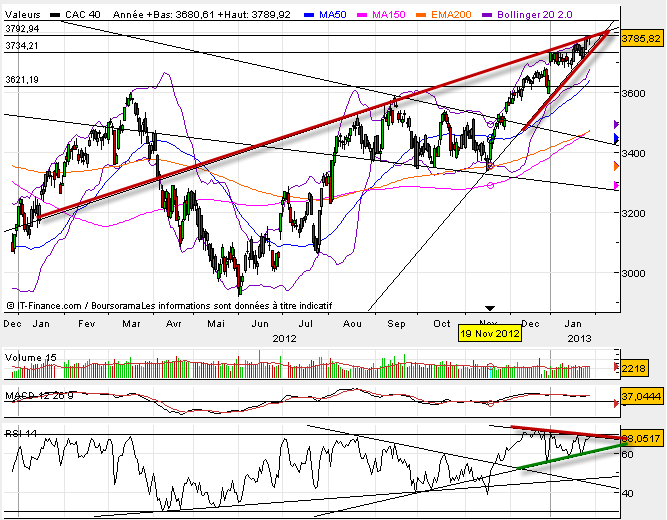Click the RSI value box on right
The width and height of the screenshot is (667, 520).
[640, 437]
